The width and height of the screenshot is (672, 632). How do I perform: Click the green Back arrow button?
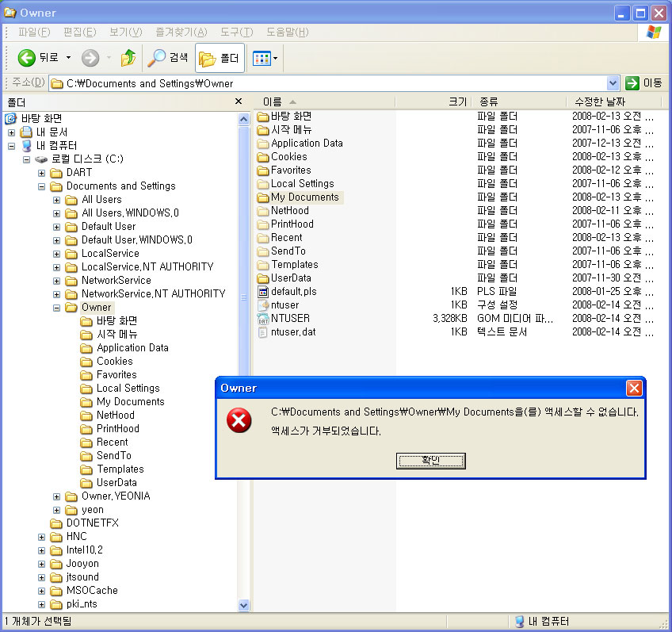[27, 57]
